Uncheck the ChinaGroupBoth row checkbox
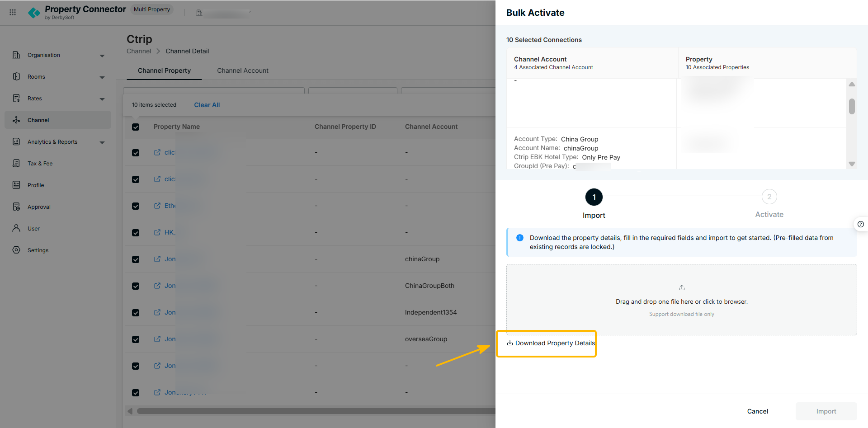 coord(136,286)
